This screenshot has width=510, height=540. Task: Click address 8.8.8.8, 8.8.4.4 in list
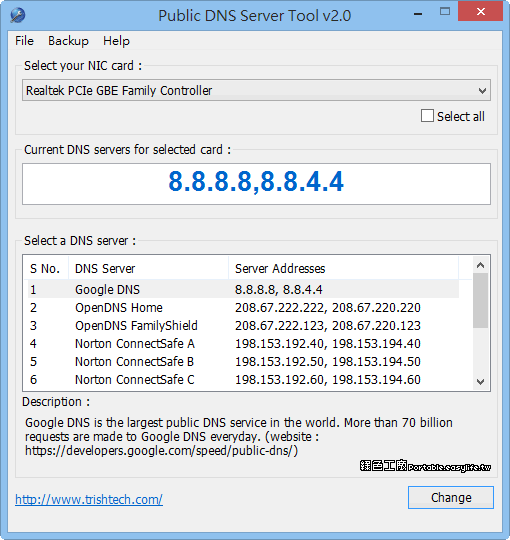pos(279,290)
